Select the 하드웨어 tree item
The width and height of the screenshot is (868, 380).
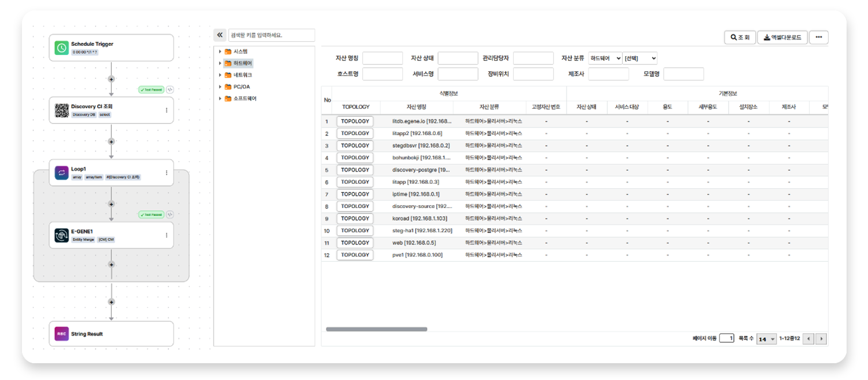242,63
